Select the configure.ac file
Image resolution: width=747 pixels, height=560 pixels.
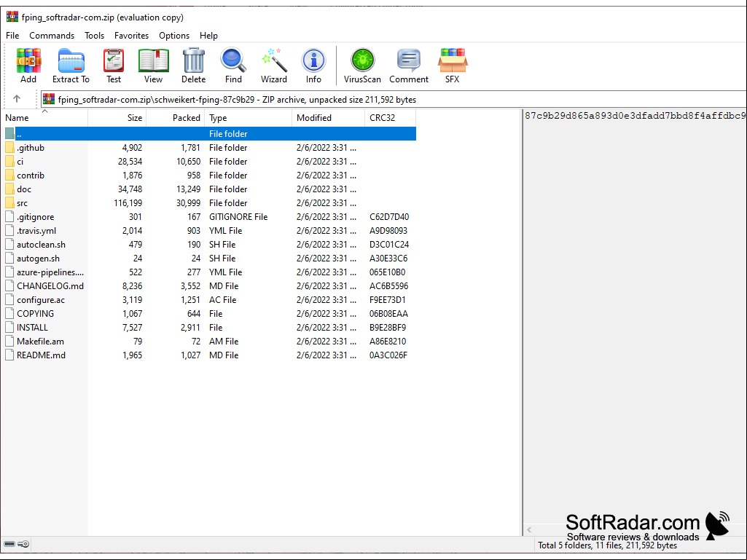[41, 299]
